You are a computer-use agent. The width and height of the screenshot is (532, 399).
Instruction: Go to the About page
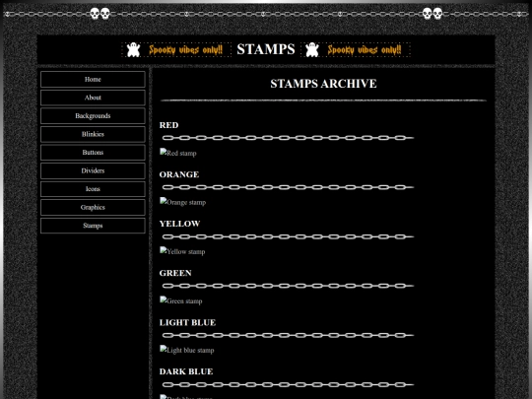pyautogui.click(x=93, y=98)
